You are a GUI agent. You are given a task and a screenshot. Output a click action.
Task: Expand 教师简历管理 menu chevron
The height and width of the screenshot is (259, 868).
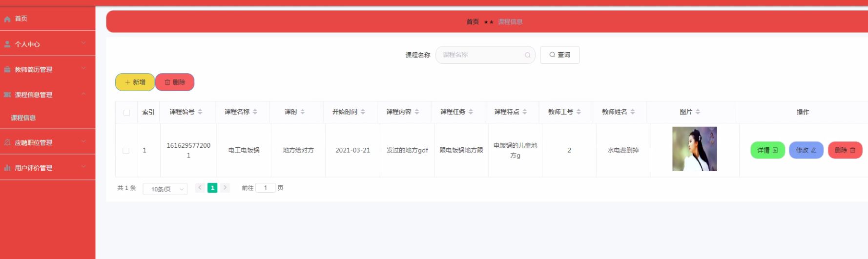click(x=83, y=68)
